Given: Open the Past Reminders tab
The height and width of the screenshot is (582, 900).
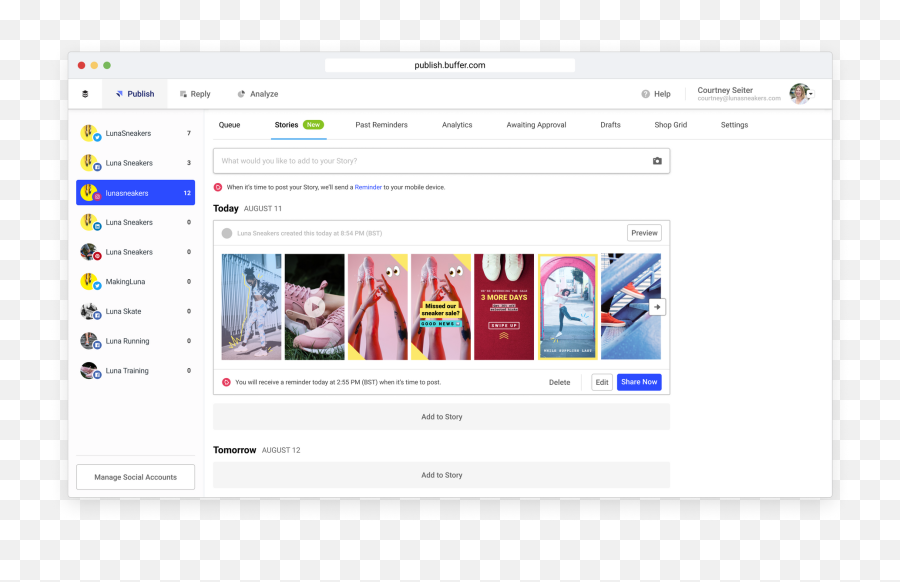Looking at the screenshot, I should pyautogui.click(x=381, y=125).
